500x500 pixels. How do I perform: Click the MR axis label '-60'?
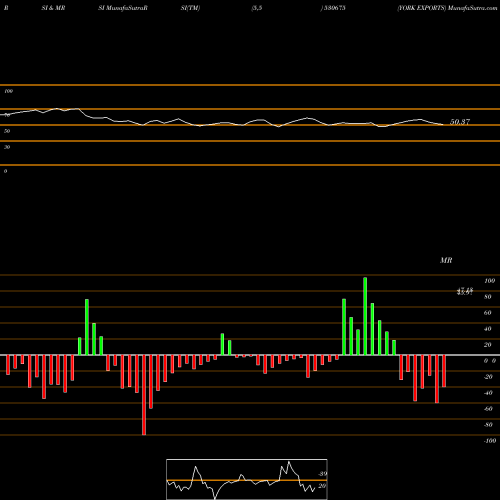pyautogui.click(x=488, y=409)
